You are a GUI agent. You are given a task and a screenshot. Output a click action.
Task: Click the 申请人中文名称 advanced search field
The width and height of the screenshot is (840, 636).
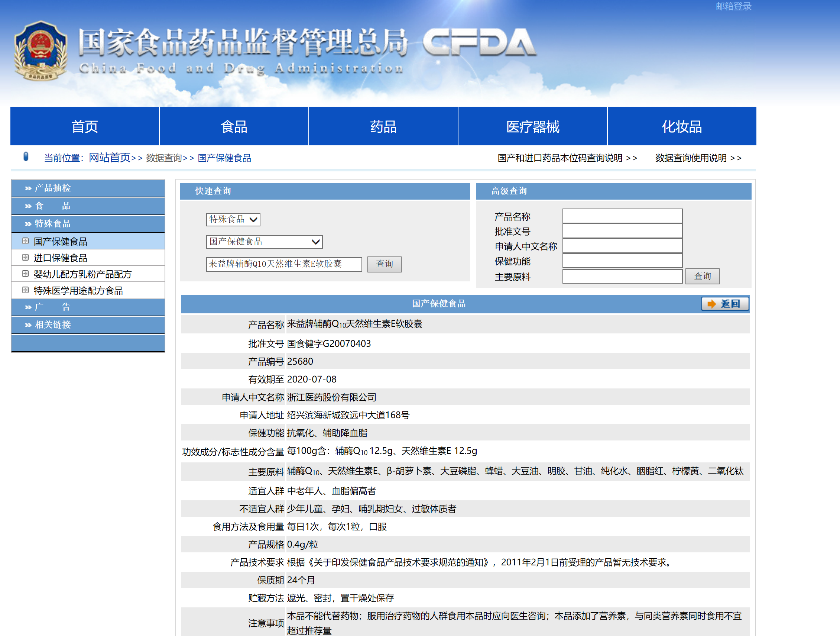622,245
